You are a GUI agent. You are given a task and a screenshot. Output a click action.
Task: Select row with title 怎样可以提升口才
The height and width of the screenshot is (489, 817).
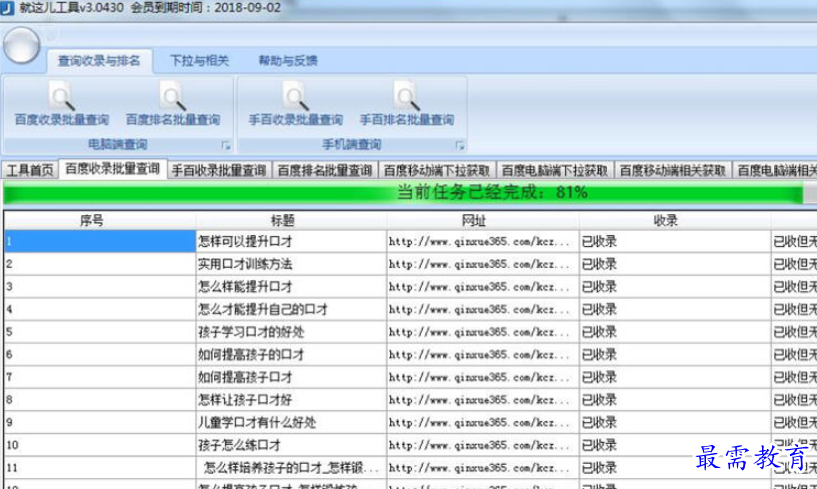click(x=245, y=241)
